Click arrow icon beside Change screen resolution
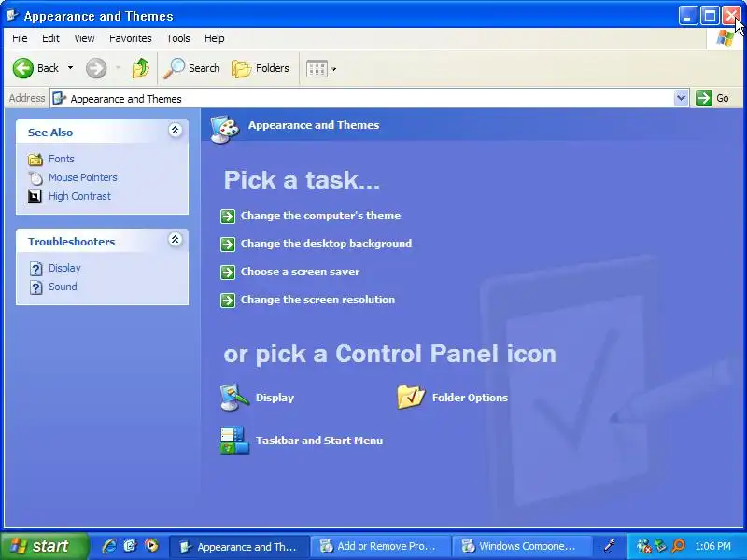Screen dimensions: 747x560 coord(228,301)
